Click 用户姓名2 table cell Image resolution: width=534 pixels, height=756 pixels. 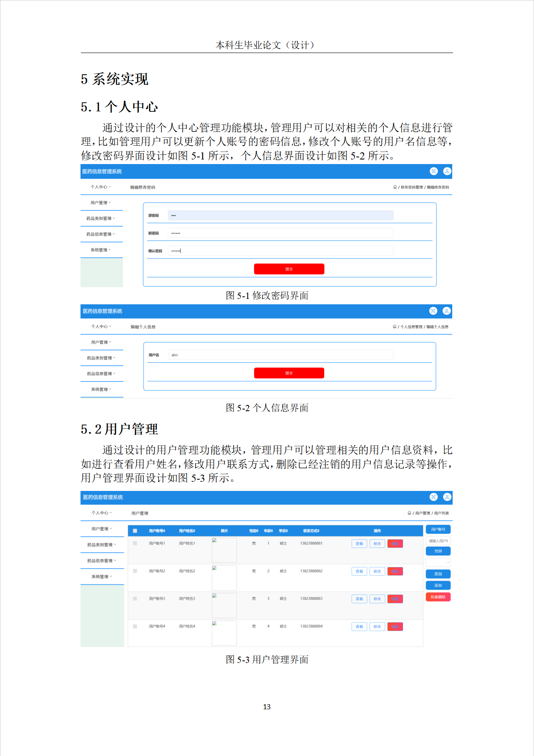[187, 571]
